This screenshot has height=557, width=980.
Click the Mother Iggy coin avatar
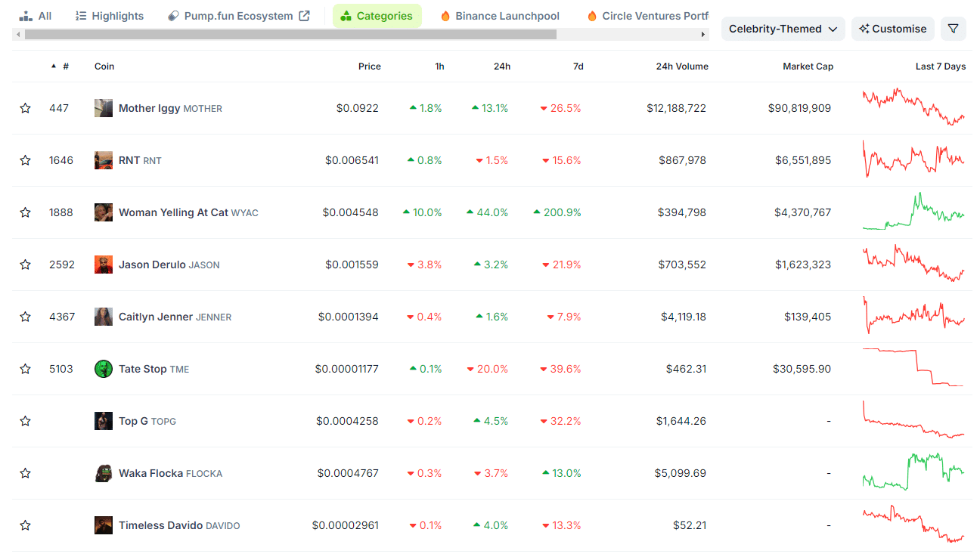[104, 108]
